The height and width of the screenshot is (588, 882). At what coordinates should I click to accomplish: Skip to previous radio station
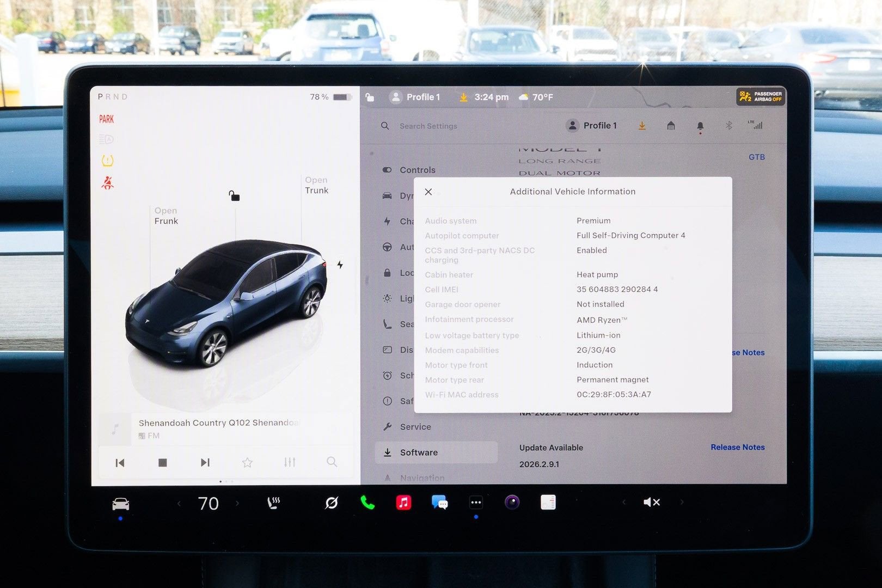tap(120, 463)
